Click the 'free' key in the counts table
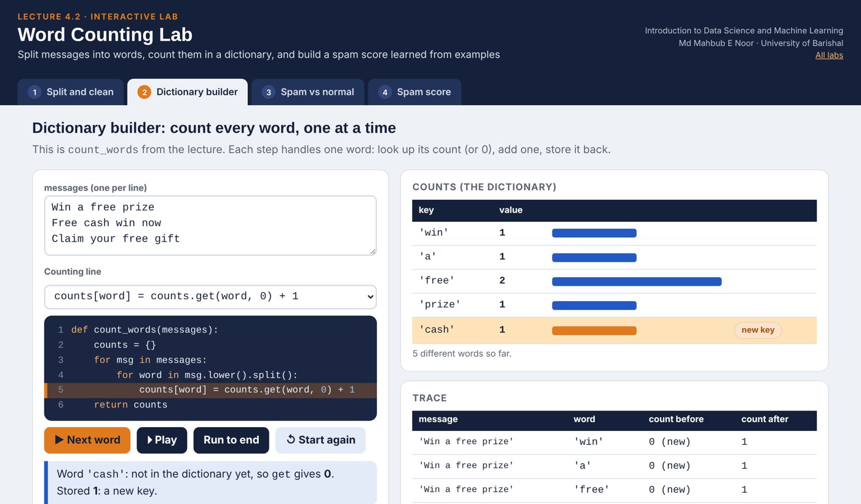 [x=437, y=281]
